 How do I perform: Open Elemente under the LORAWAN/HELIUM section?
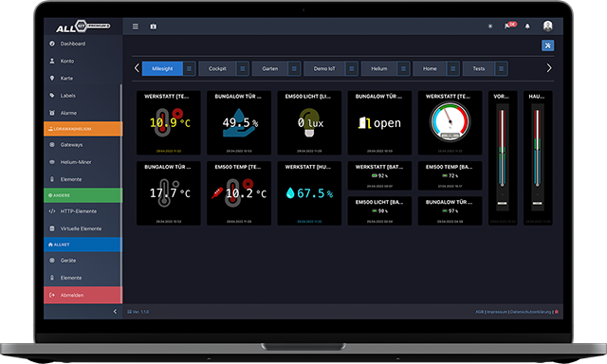(83, 179)
